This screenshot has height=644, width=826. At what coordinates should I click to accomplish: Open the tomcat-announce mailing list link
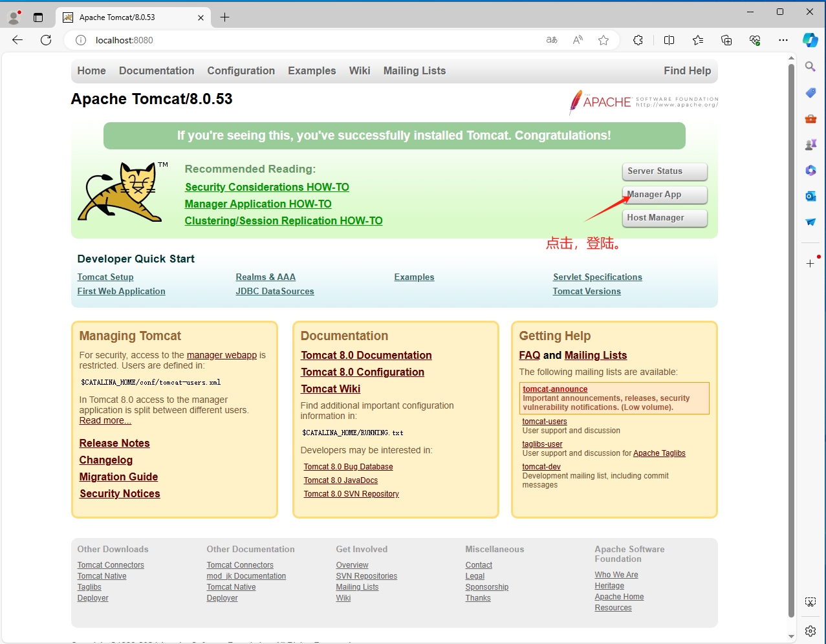[x=555, y=389]
